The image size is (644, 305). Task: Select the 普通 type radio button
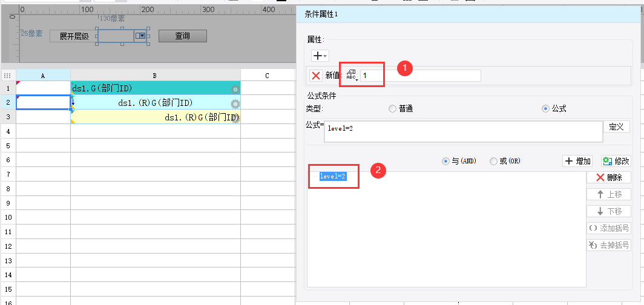pyautogui.click(x=393, y=109)
